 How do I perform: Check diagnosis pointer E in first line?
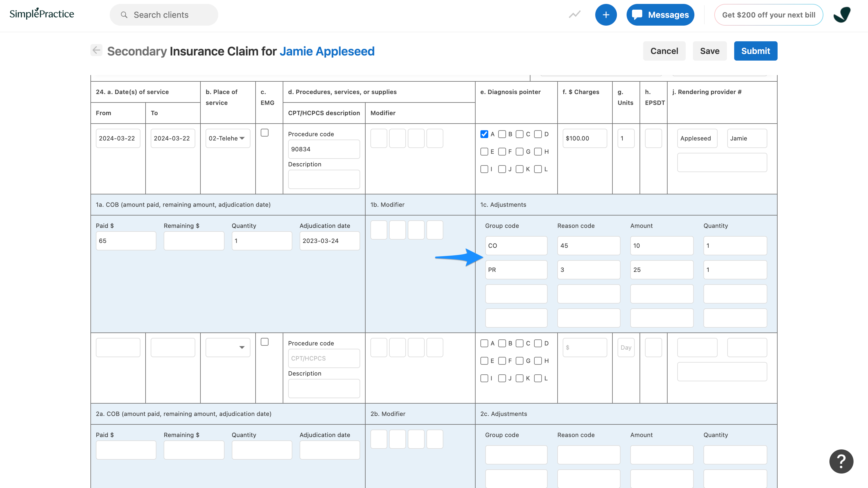[484, 152]
